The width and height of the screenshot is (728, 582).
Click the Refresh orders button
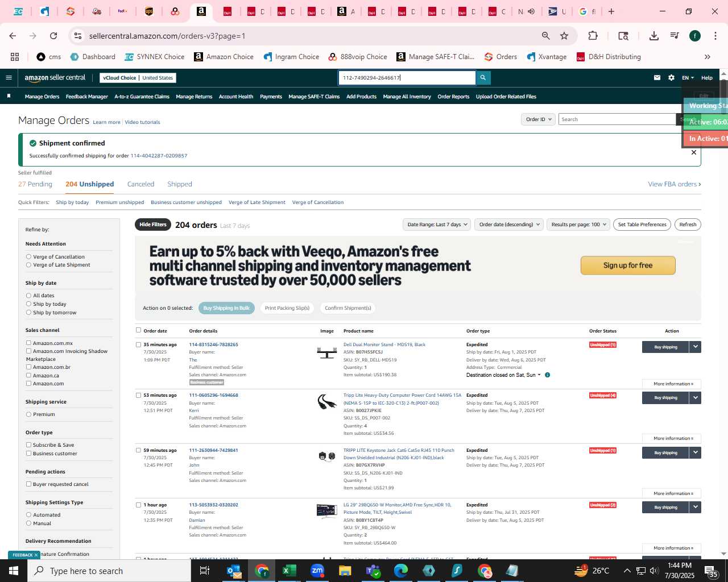688,225
